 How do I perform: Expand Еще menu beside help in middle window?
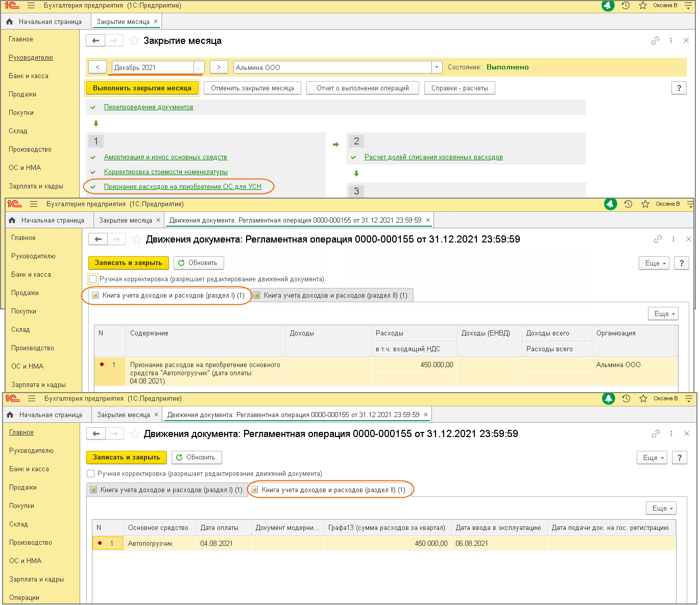[654, 263]
